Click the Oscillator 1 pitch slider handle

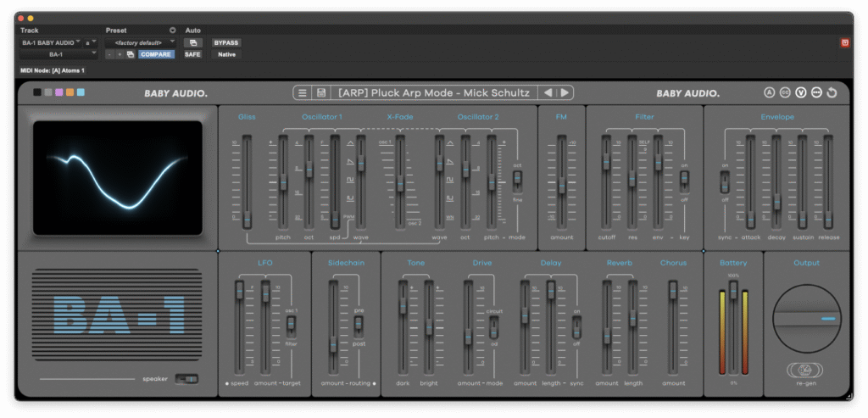click(283, 181)
